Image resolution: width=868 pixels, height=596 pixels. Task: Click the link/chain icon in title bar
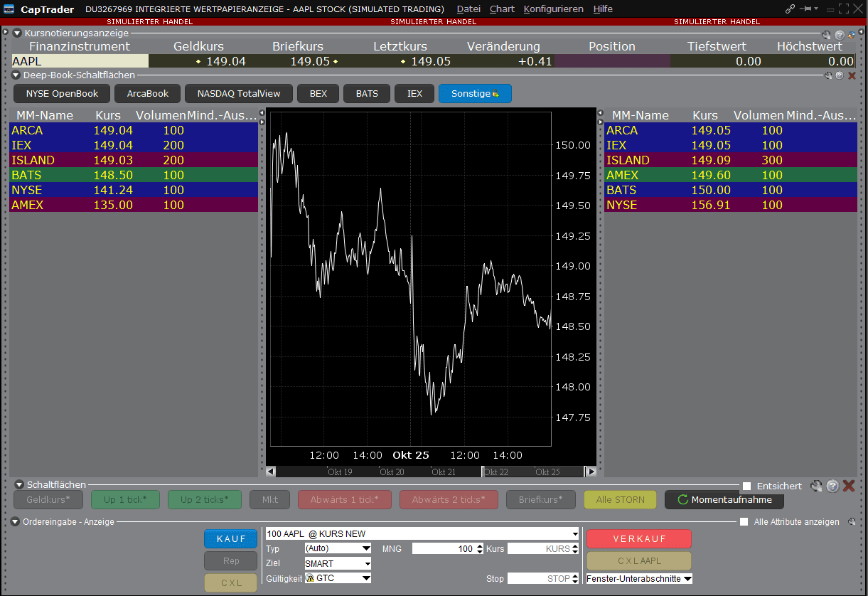coord(791,9)
